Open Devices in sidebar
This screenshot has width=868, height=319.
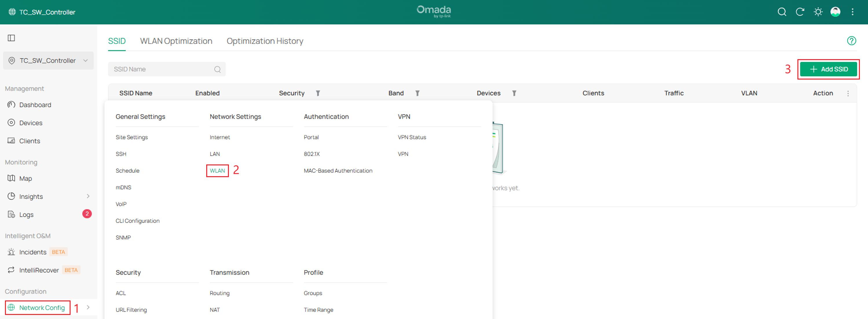pos(31,123)
